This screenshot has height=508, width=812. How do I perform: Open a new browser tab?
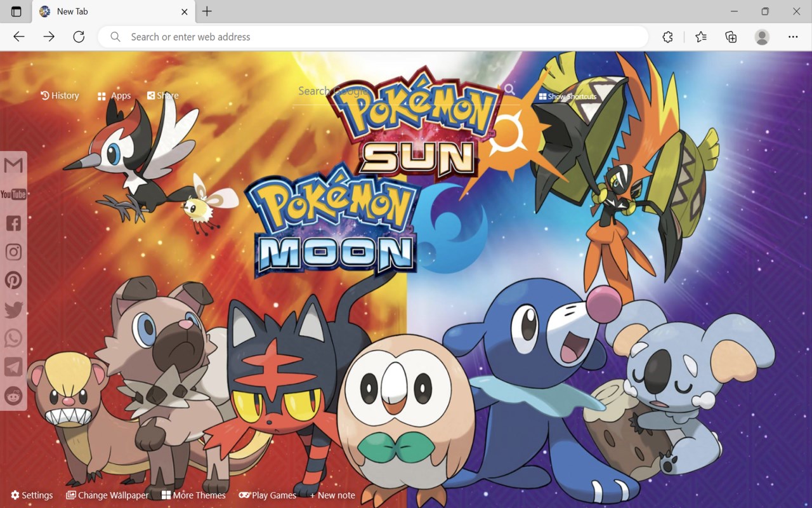pos(207,11)
